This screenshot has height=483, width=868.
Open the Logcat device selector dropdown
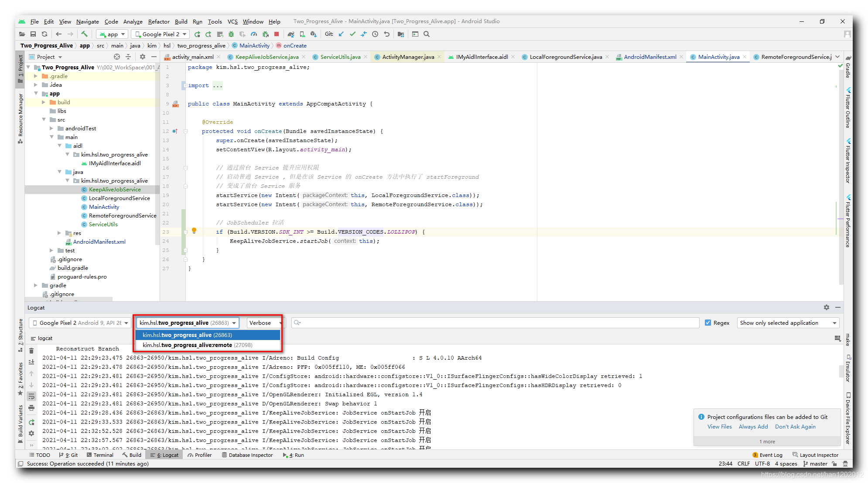coord(80,323)
